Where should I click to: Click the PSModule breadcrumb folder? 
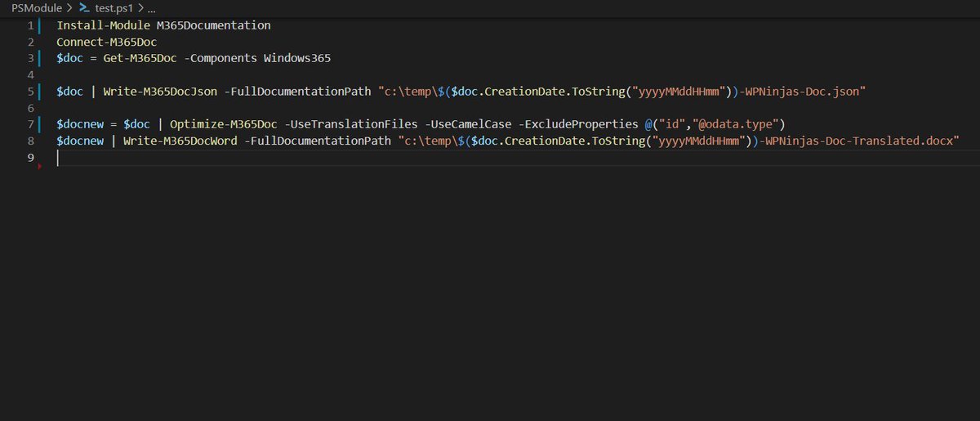pos(35,7)
